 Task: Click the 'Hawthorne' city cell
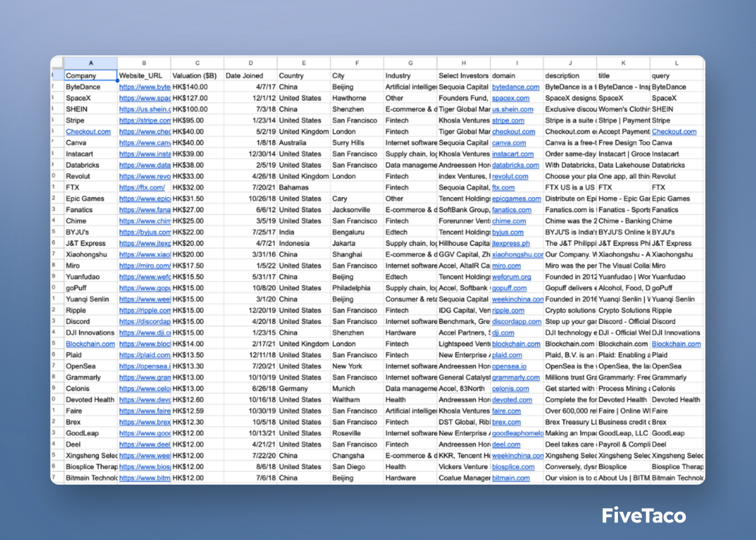click(x=357, y=98)
